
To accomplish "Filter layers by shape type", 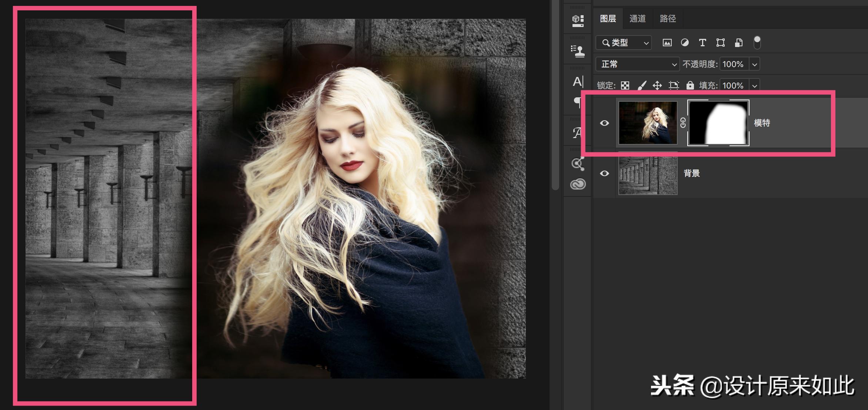I will pos(720,43).
